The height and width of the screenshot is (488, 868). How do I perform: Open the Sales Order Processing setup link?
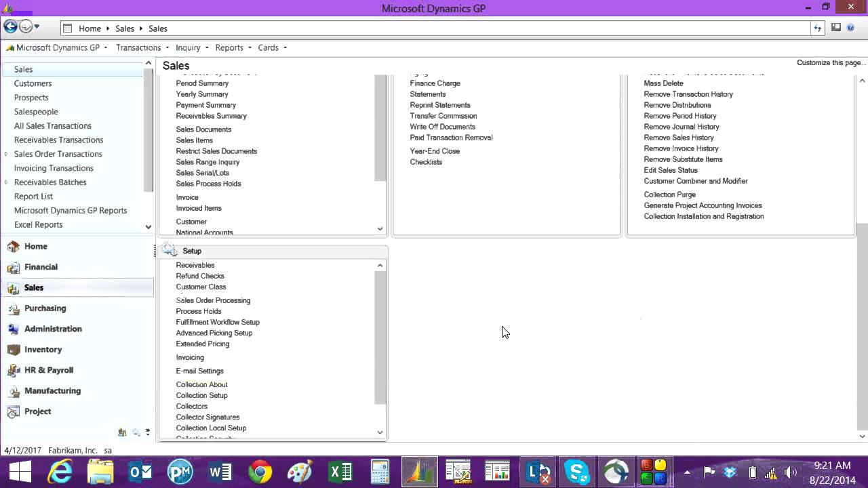[x=213, y=300]
